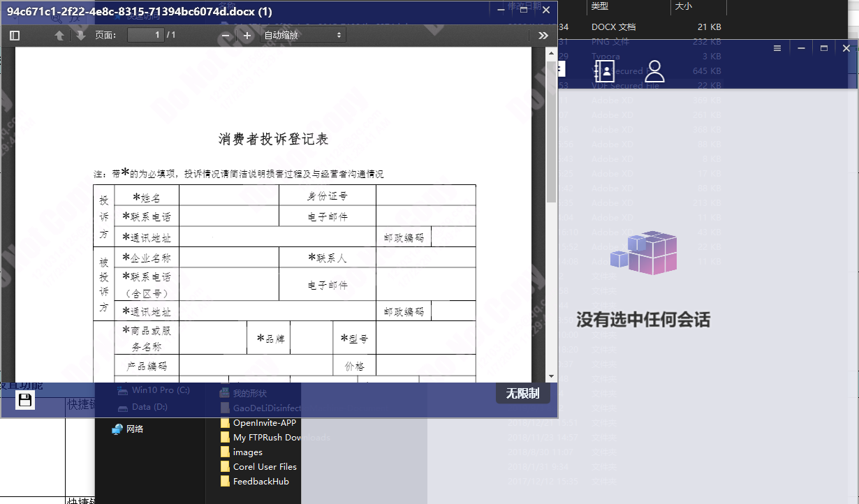The image size is (859, 504).
Task: Click the viewer vertical scrollbar thumb
Action: pos(551,131)
